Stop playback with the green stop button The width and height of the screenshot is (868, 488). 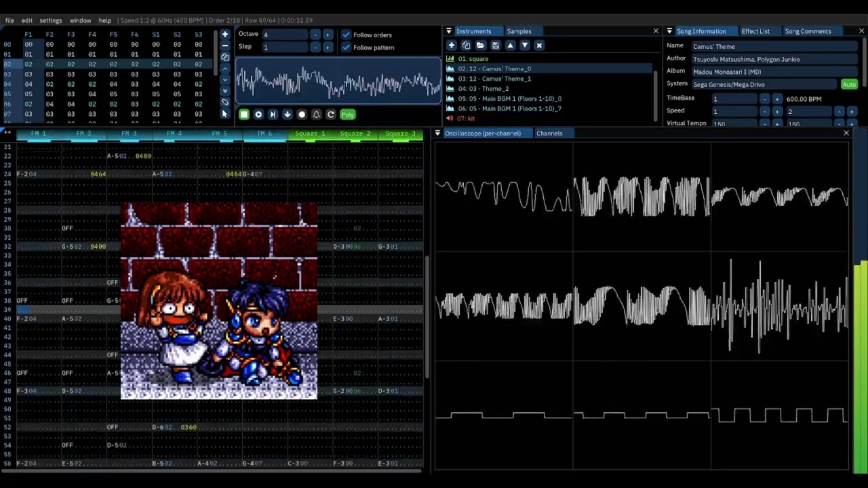tap(244, 115)
